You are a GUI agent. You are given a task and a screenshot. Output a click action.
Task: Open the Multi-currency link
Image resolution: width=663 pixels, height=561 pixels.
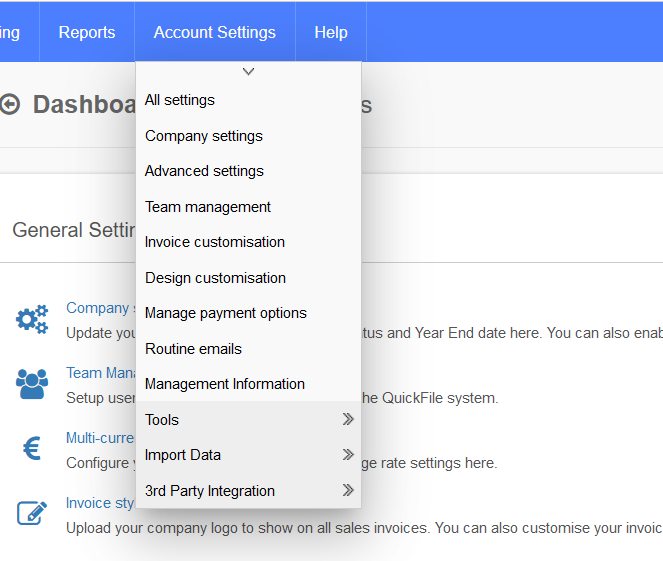coord(101,438)
